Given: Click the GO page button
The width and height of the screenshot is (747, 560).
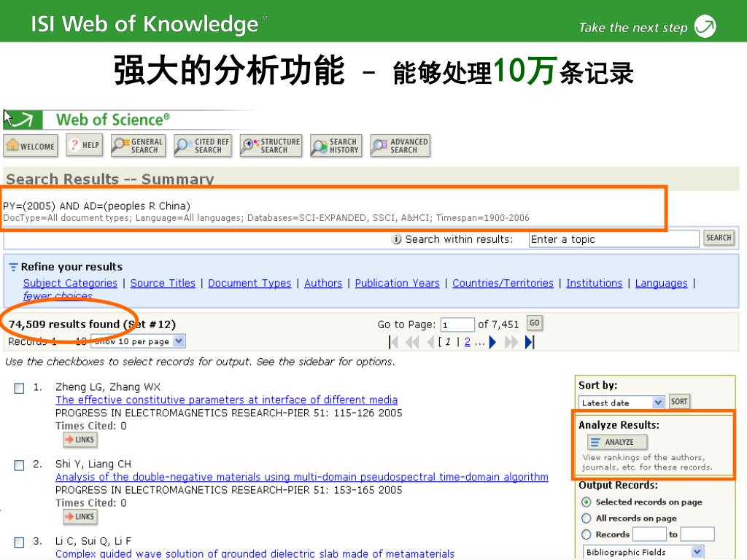Looking at the screenshot, I should (x=535, y=323).
